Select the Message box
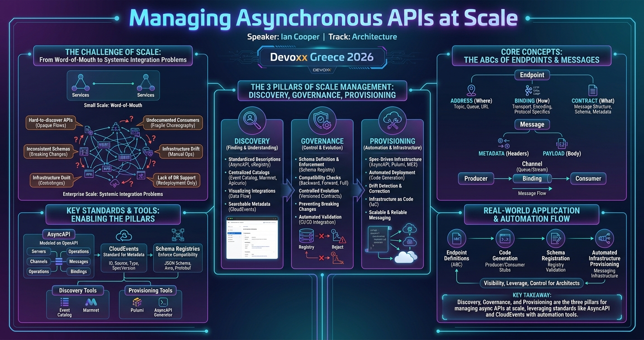This screenshot has width=644, height=340. pyautogui.click(x=532, y=124)
